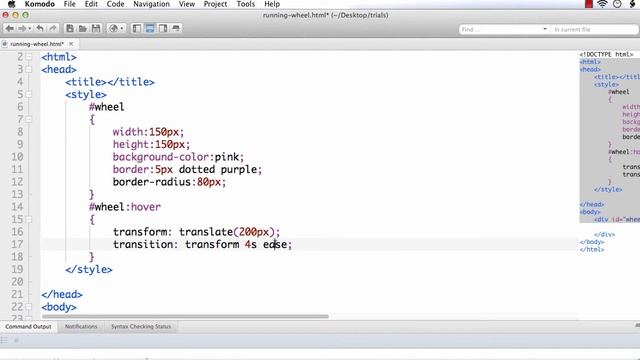Click the '#wheel:hover' selector text
The width and height of the screenshot is (640, 360).
125,207
